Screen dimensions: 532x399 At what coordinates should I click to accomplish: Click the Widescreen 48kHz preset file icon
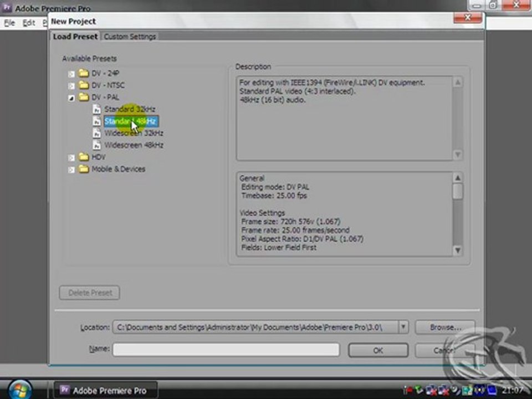96,145
